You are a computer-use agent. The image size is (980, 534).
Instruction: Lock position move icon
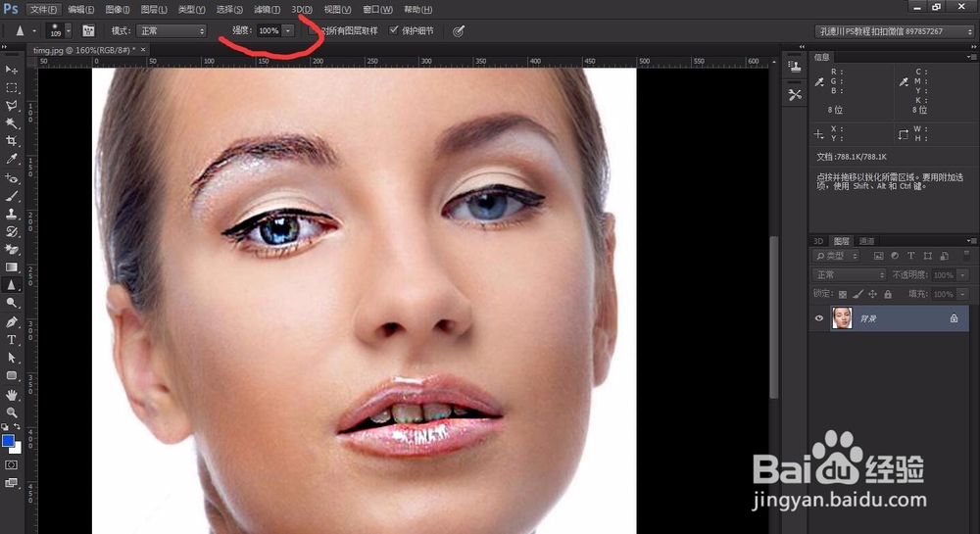click(872, 294)
